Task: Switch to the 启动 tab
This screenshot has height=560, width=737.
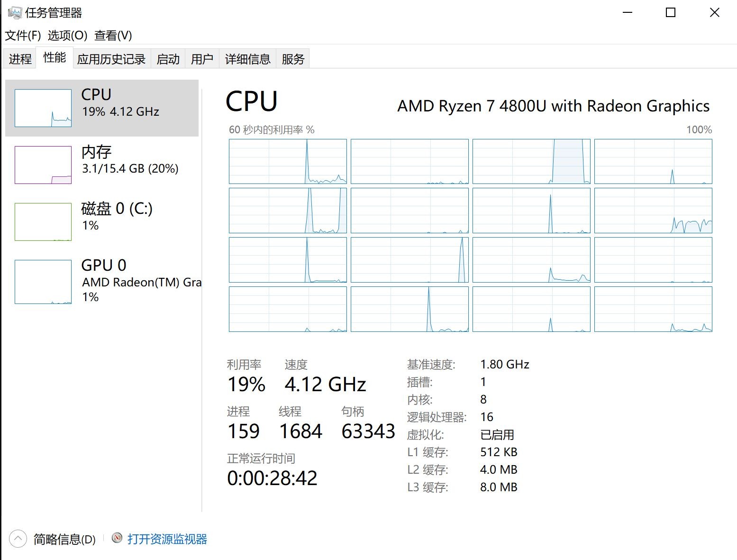Action: pos(168,59)
